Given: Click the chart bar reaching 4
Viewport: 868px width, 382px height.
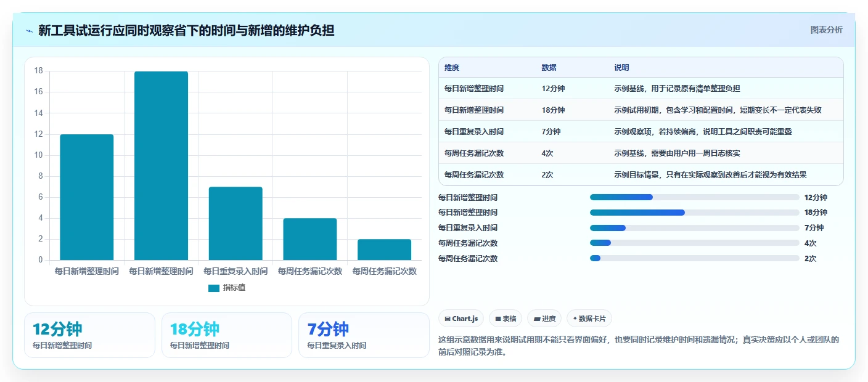Looking at the screenshot, I should coord(310,239).
